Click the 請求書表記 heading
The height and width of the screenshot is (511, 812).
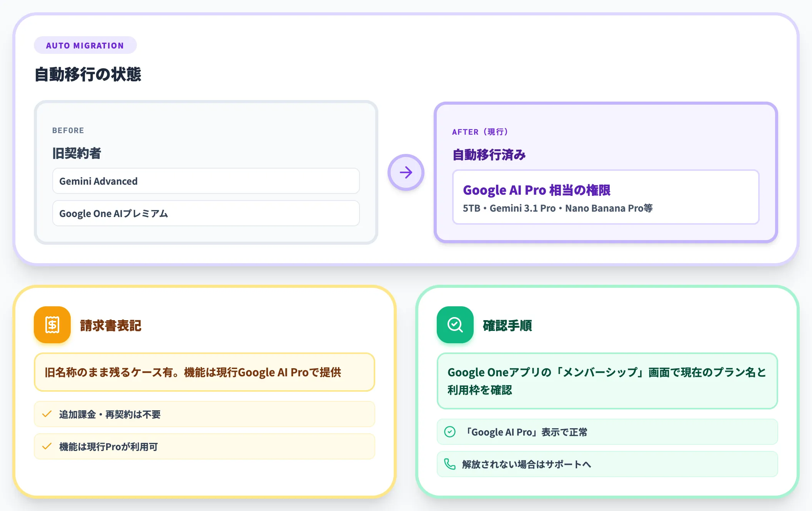click(x=111, y=326)
